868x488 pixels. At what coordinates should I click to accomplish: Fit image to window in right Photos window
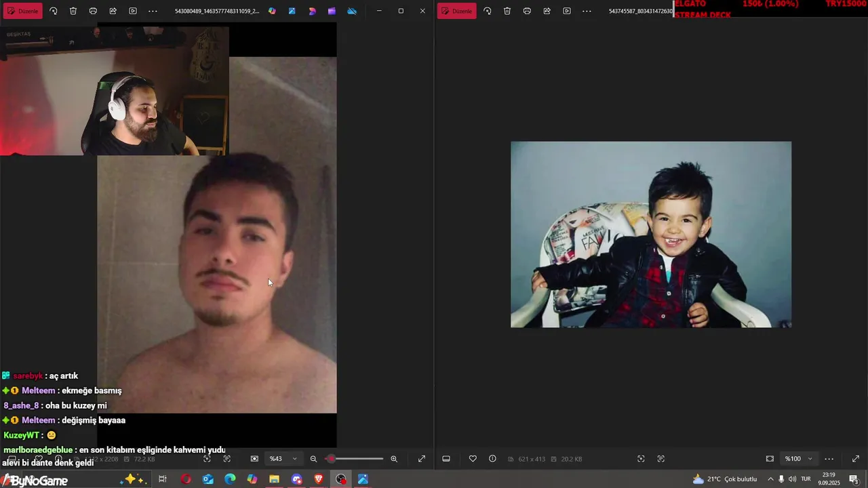pyautogui.click(x=770, y=459)
